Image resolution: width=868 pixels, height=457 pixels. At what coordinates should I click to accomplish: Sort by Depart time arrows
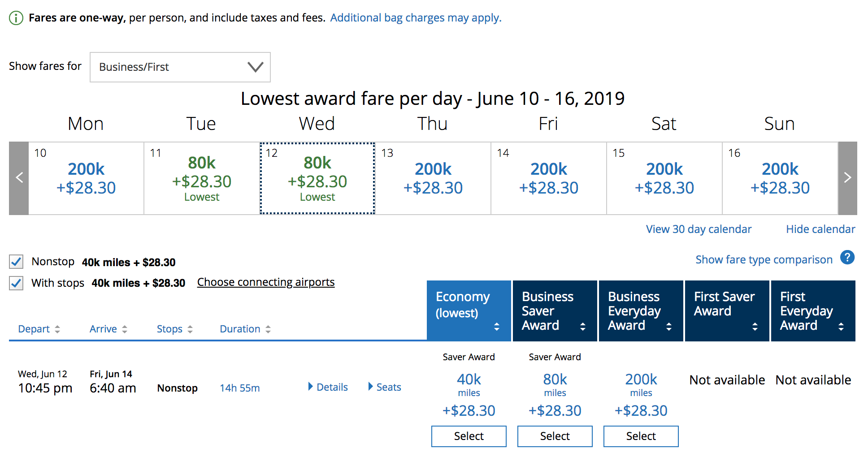pos(57,329)
